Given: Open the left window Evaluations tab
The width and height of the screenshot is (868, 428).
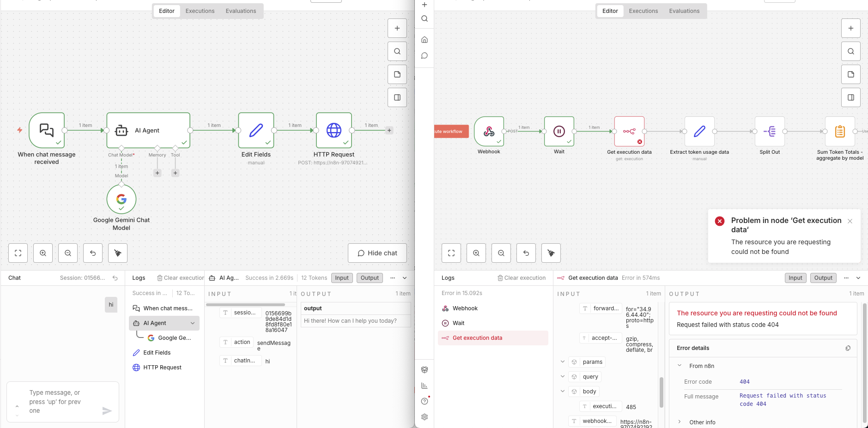Looking at the screenshot, I should [x=241, y=11].
